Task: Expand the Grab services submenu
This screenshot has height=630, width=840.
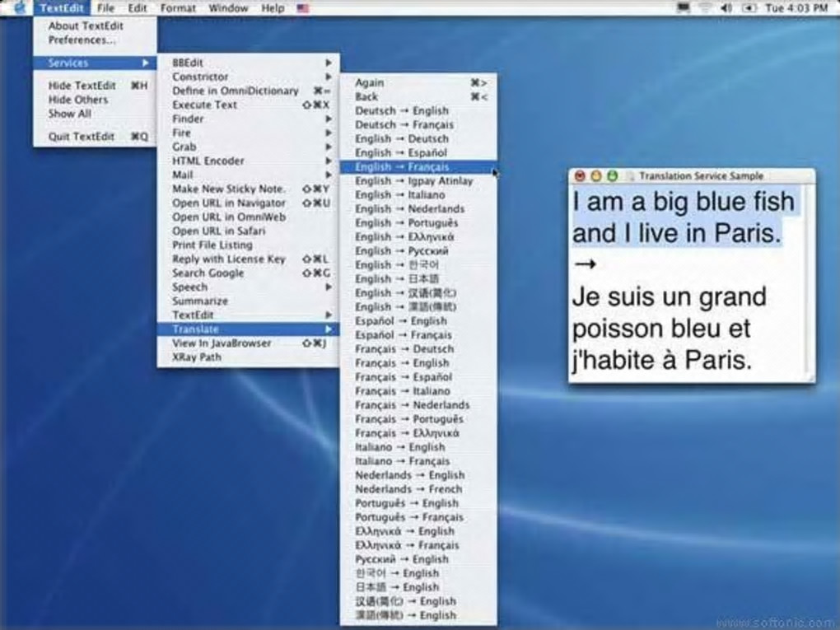Action: coord(248,147)
